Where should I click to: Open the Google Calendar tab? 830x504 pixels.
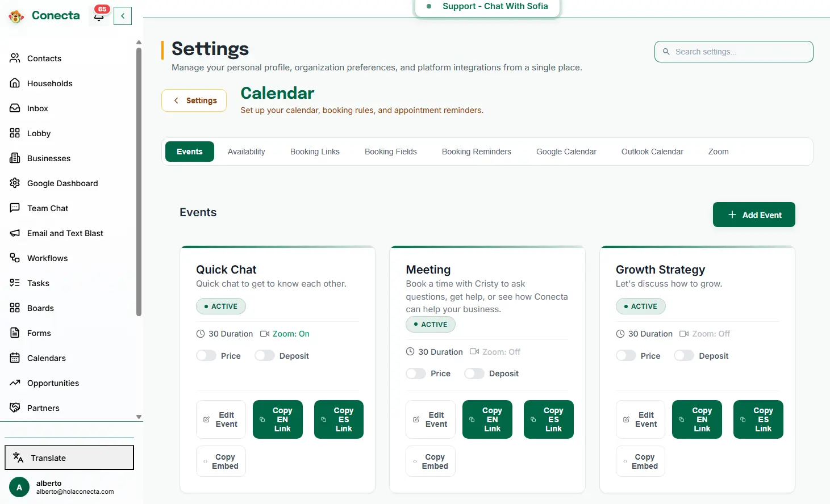(566, 152)
